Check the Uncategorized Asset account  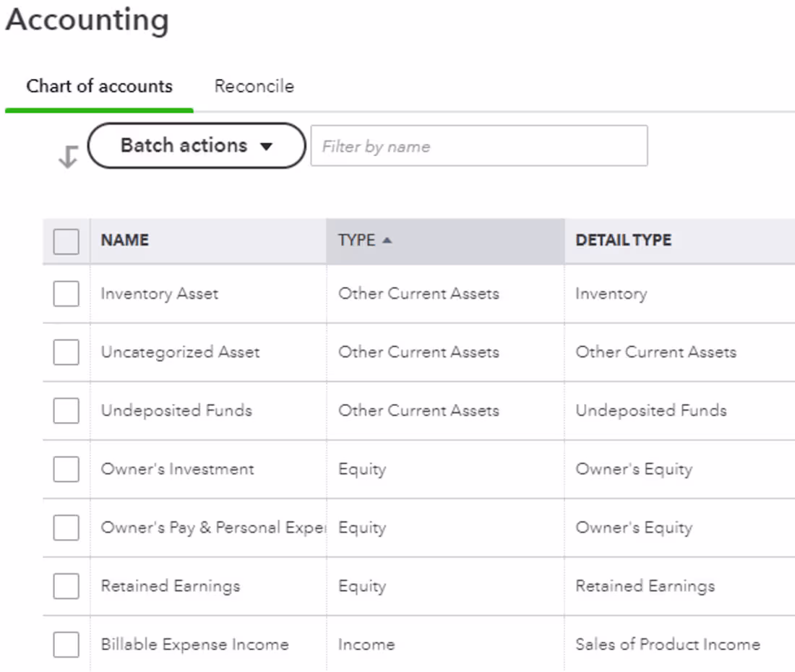click(x=66, y=352)
